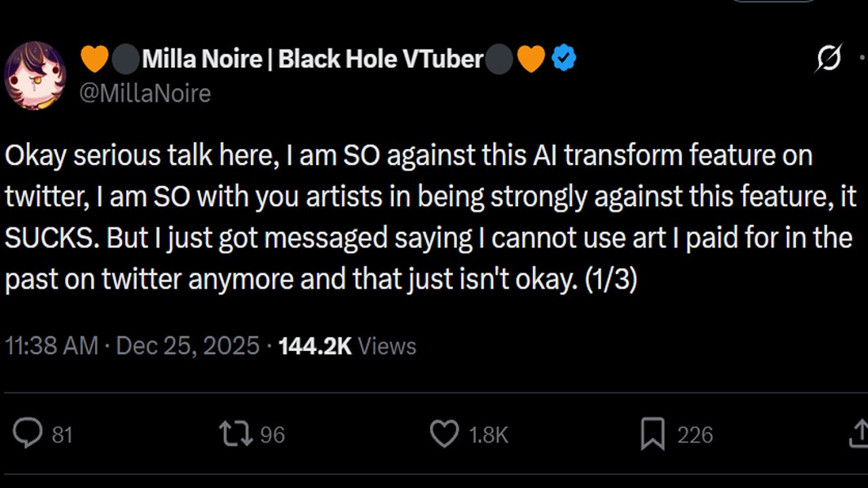Click the 81 replies count
The height and width of the screenshot is (488, 868).
coord(62,434)
